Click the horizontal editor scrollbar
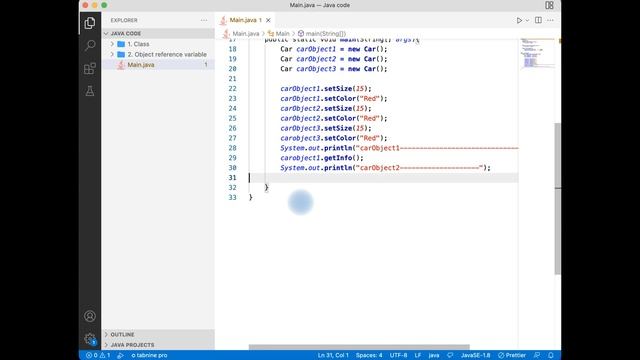Screen dimensions: 640x360 click(x=359, y=347)
